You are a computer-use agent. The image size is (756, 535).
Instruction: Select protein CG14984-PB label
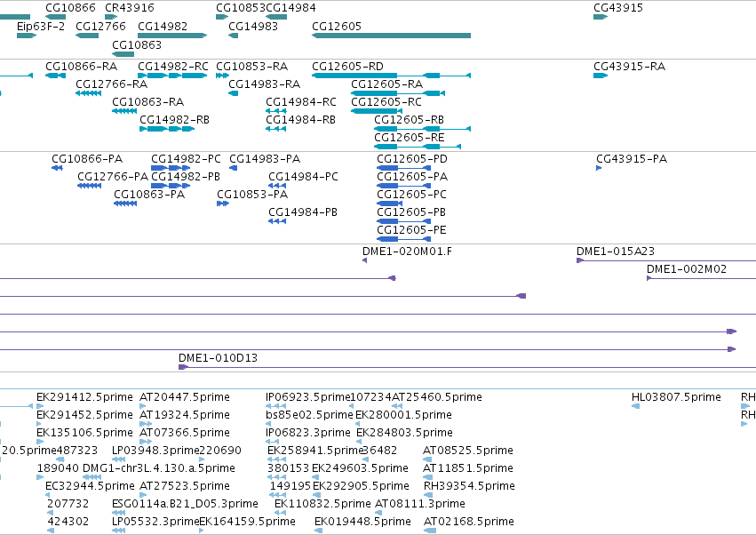pos(303,212)
